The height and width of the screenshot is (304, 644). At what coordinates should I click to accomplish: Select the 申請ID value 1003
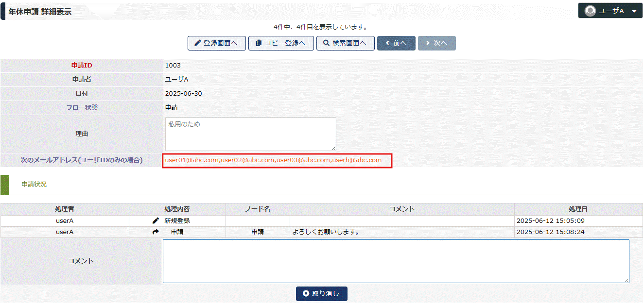pos(173,66)
